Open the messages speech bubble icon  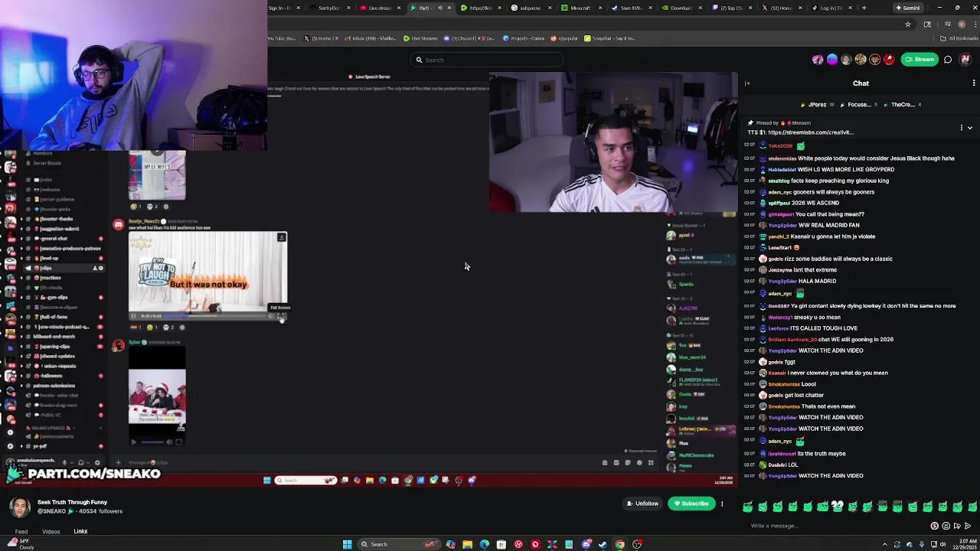coord(948,60)
